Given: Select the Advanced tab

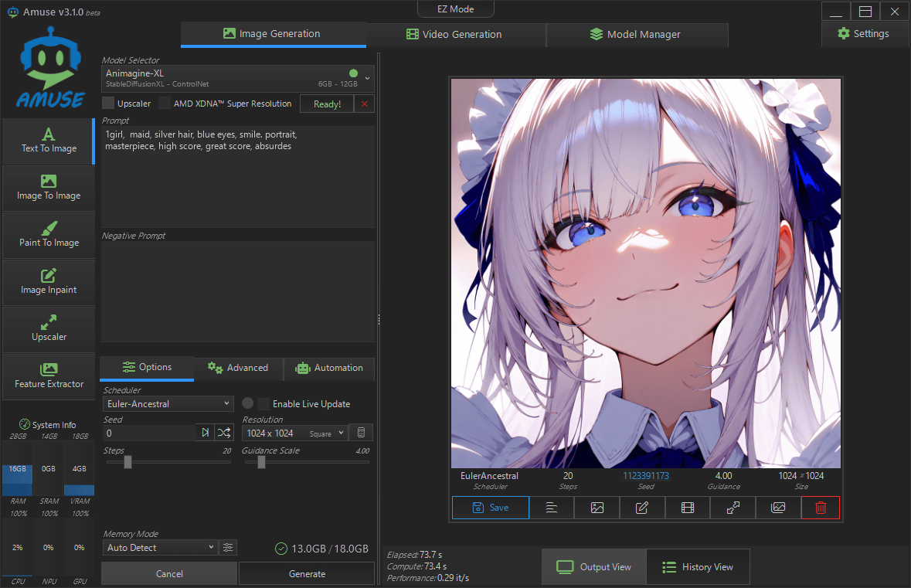Looking at the screenshot, I should click(238, 368).
